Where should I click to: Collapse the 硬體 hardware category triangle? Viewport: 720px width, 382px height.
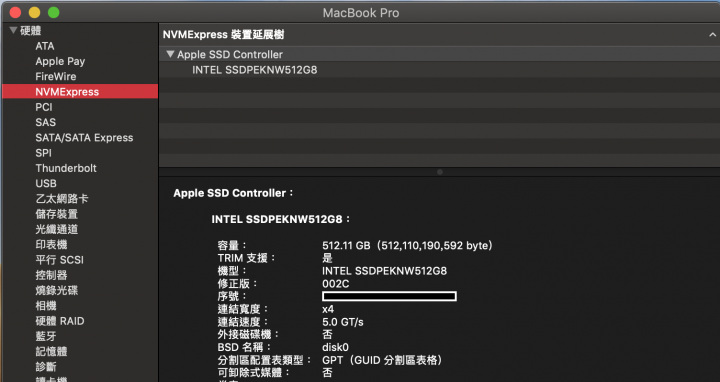13,31
